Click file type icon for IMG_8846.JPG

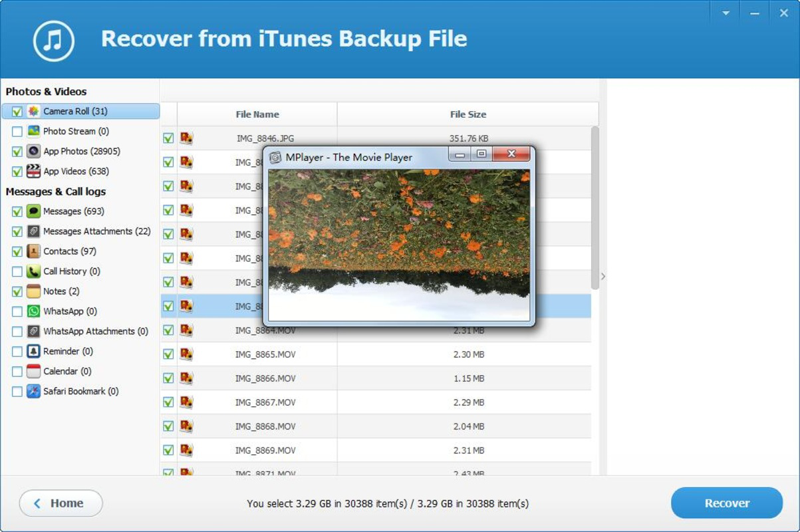click(x=186, y=138)
